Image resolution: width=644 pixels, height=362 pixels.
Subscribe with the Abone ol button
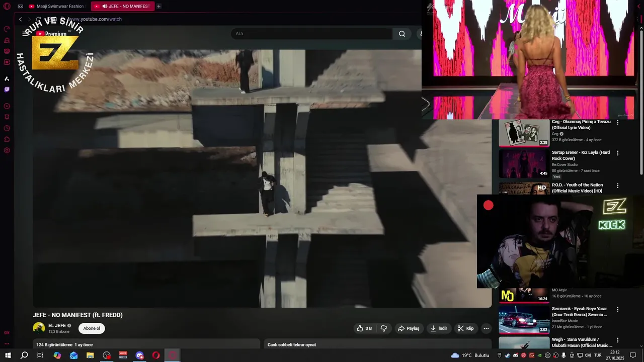92,328
